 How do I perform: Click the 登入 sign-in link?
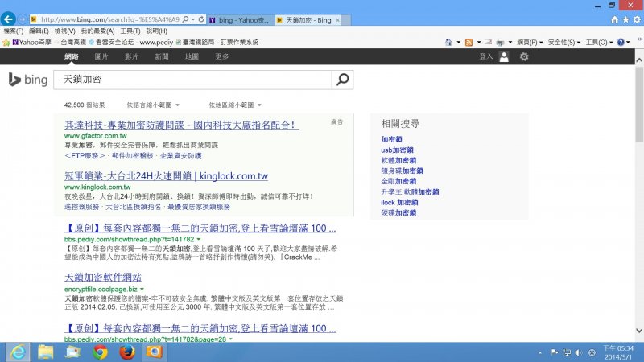click(486, 56)
